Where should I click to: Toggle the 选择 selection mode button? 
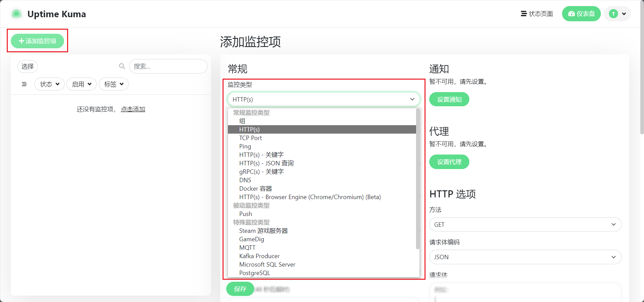tap(28, 66)
